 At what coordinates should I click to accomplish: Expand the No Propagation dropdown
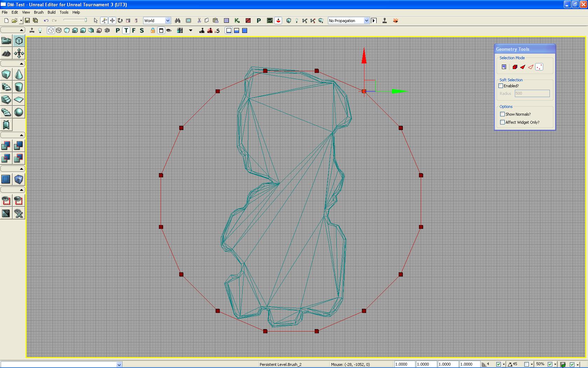click(x=366, y=21)
